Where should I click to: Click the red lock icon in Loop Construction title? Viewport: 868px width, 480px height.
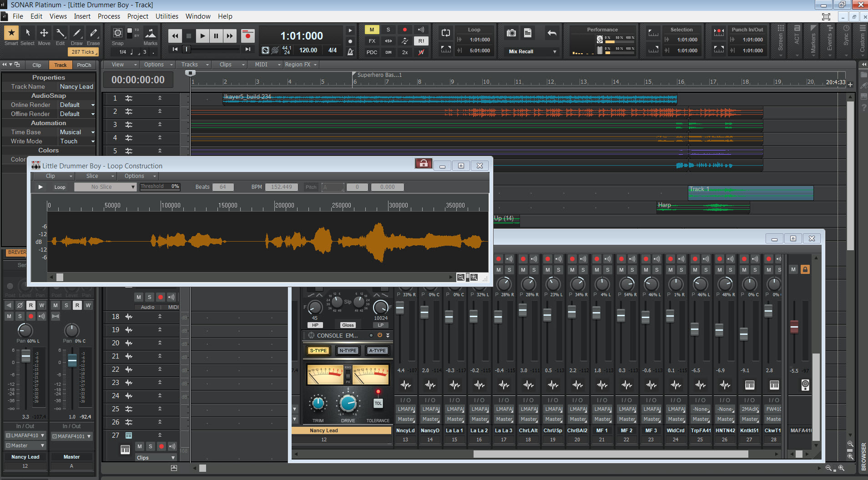click(x=423, y=164)
